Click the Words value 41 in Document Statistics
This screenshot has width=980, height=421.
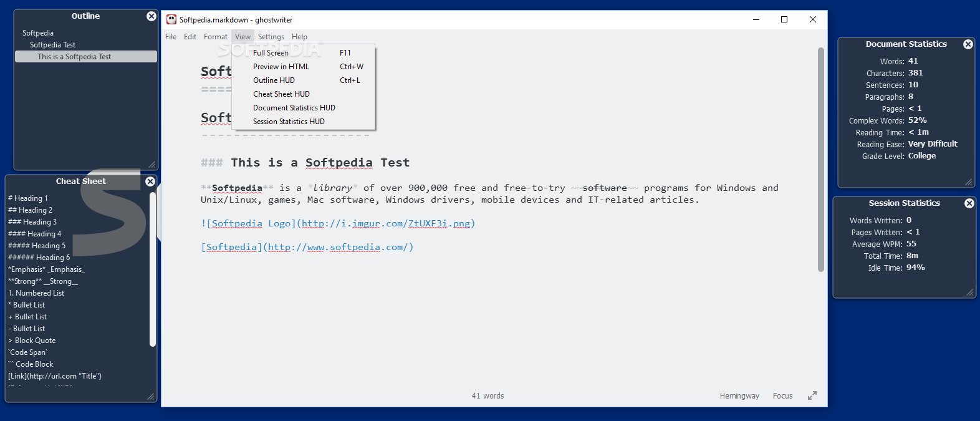(913, 61)
